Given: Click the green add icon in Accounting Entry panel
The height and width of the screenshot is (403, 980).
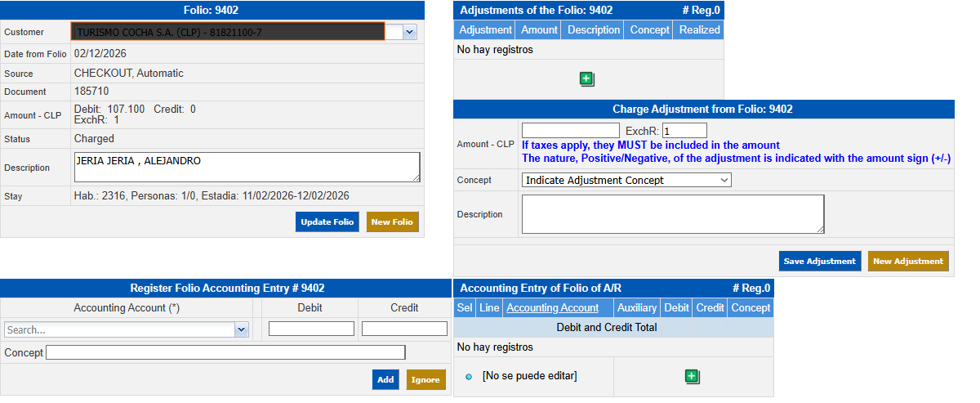Looking at the screenshot, I should tap(692, 377).
